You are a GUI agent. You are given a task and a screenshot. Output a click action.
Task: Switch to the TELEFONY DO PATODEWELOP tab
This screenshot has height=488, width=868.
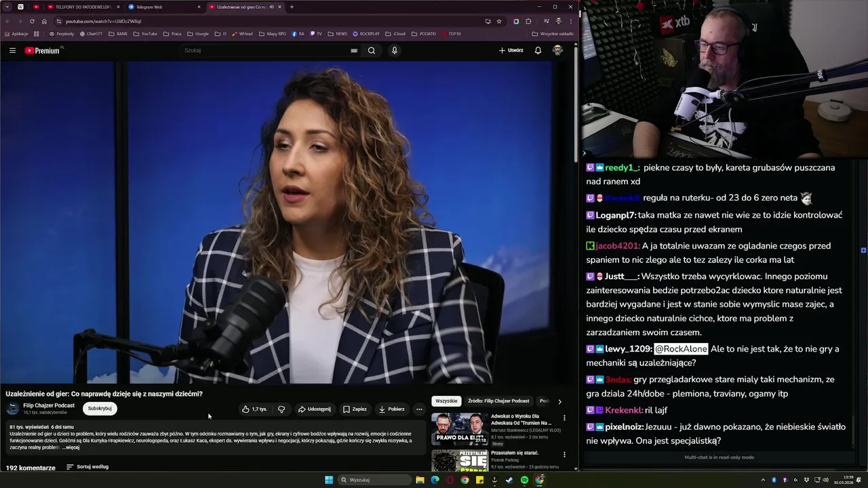pos(83,7)
